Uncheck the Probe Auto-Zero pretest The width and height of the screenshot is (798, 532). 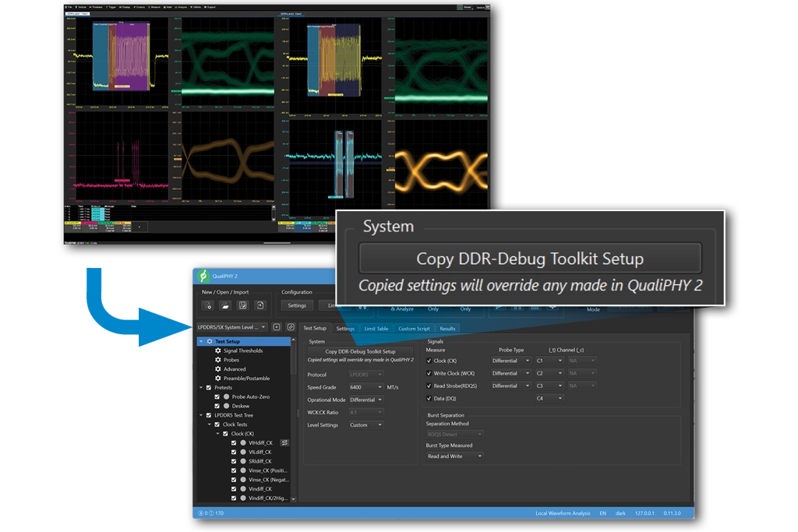(217, 396)
